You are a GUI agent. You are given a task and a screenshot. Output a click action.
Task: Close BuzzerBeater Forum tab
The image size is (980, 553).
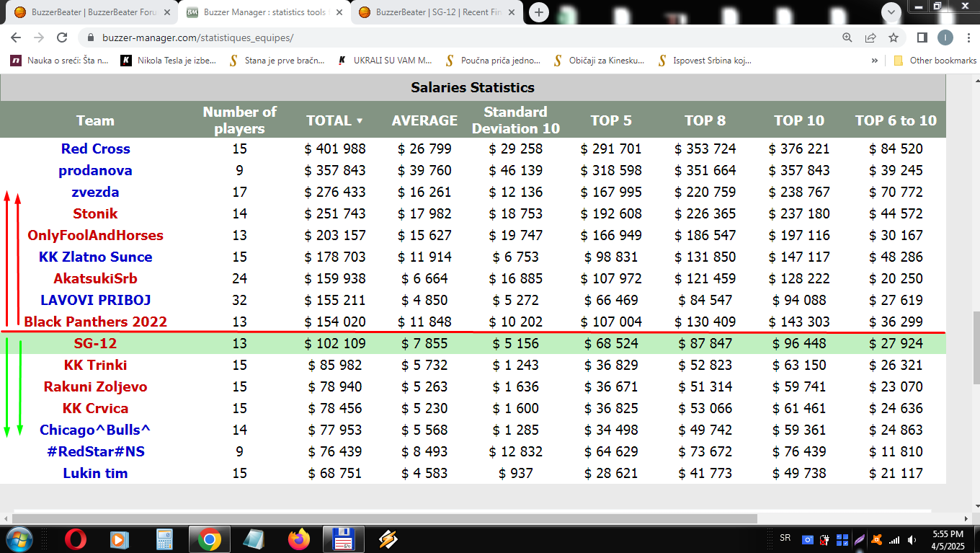[166, 12]
